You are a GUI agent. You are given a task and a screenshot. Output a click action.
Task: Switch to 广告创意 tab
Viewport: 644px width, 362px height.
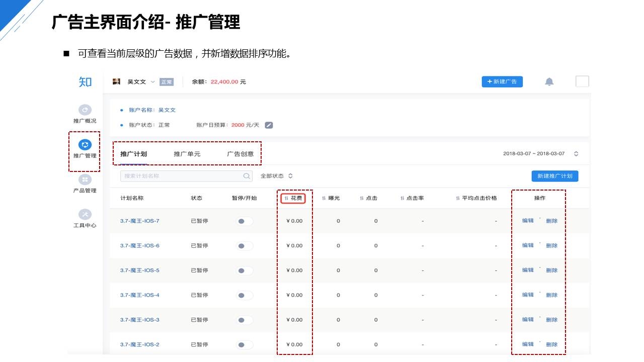click(240, 154)
